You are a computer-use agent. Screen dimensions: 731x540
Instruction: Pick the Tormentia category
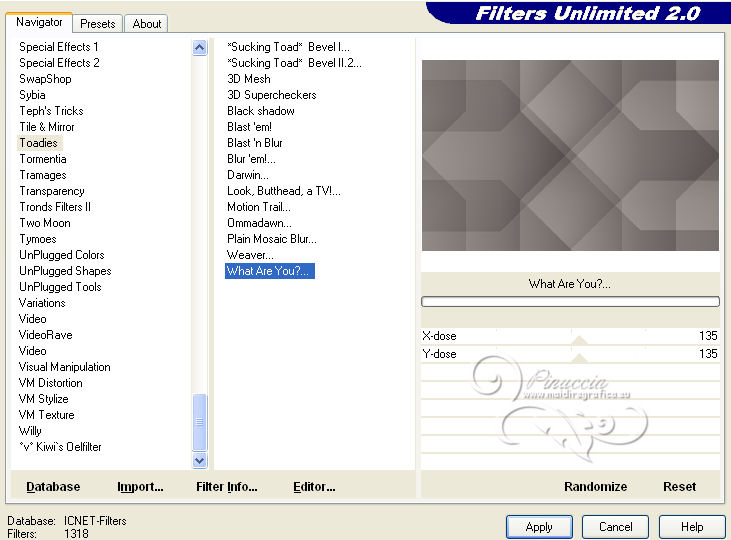click(43, 159)
